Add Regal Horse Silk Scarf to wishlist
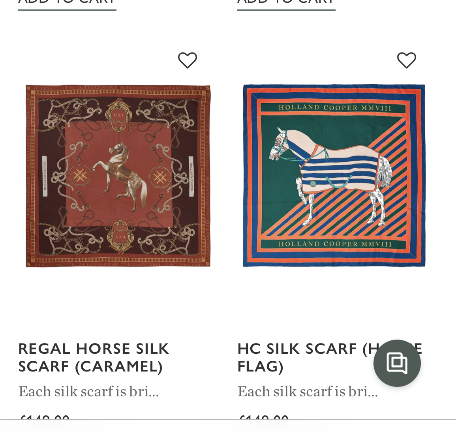The height and width of the screenshot is (431, 456). click(187, 60)
